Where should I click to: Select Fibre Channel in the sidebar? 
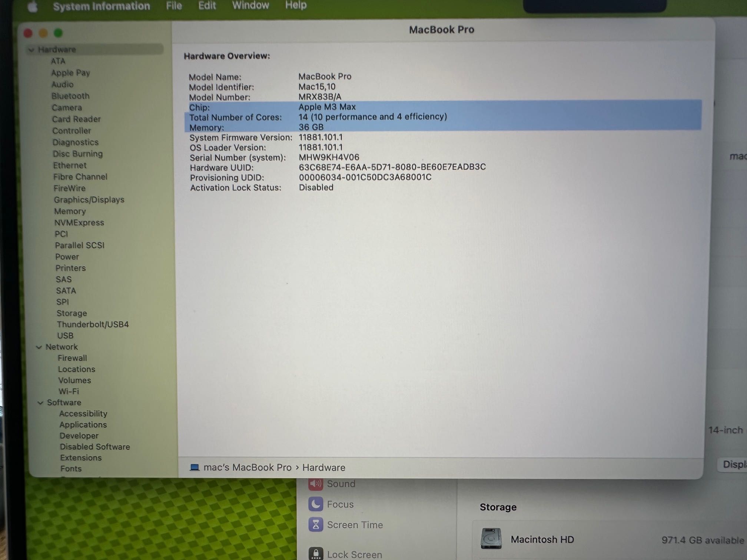pyautogui.click(x=80, y=177)
